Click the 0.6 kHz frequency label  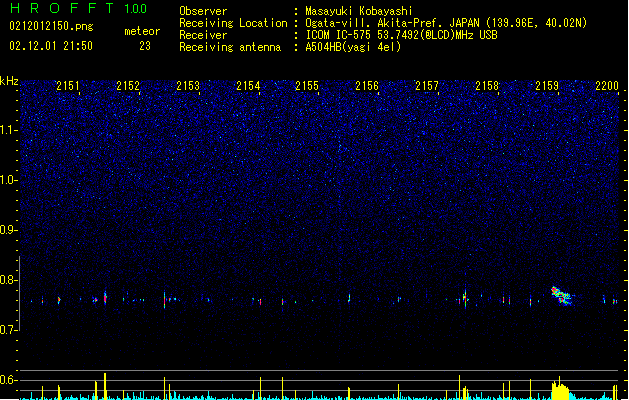tap(8, 380)
